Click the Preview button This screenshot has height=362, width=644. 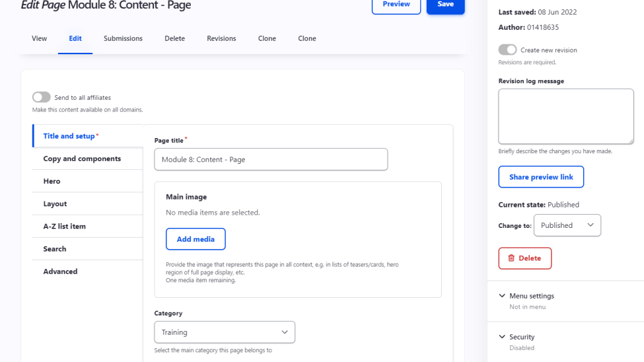pyautogui.click(x=396, y=5)
